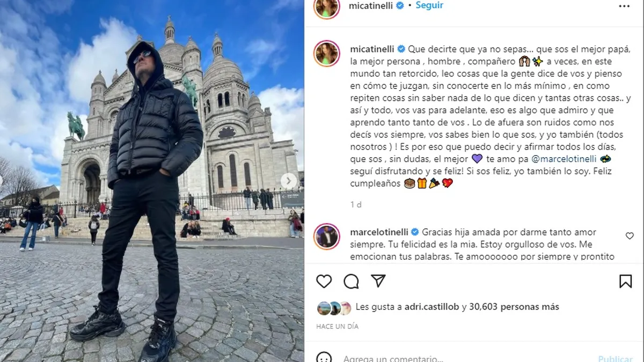Click the Sacré-Cœur photo

tap(152, 181)
